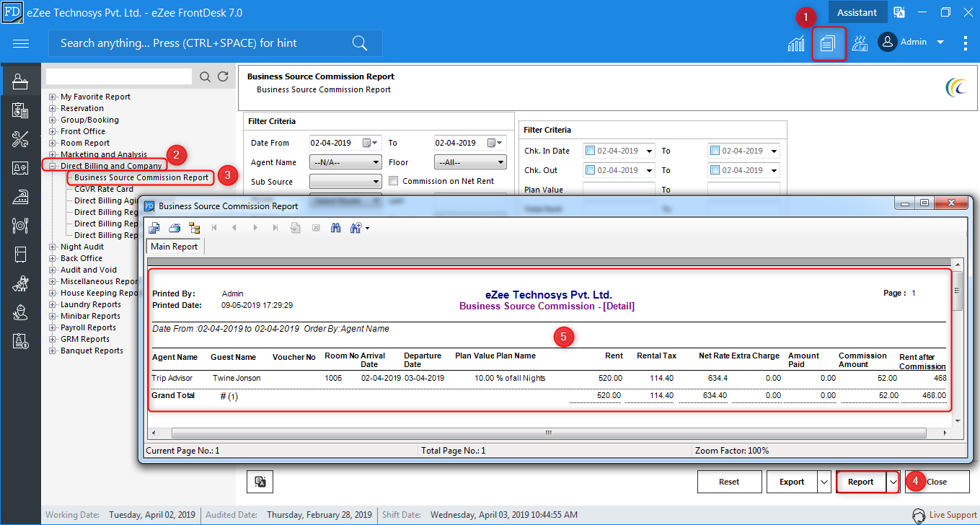This screenshot has height=525, width=980.
Task: Click the Plan Value input field
Action: coord(619,190)
